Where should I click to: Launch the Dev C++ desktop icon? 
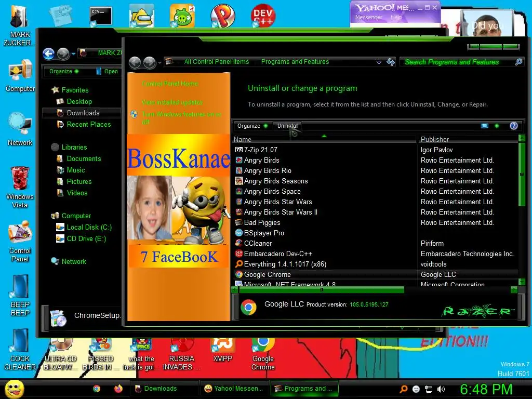[263, 16]
